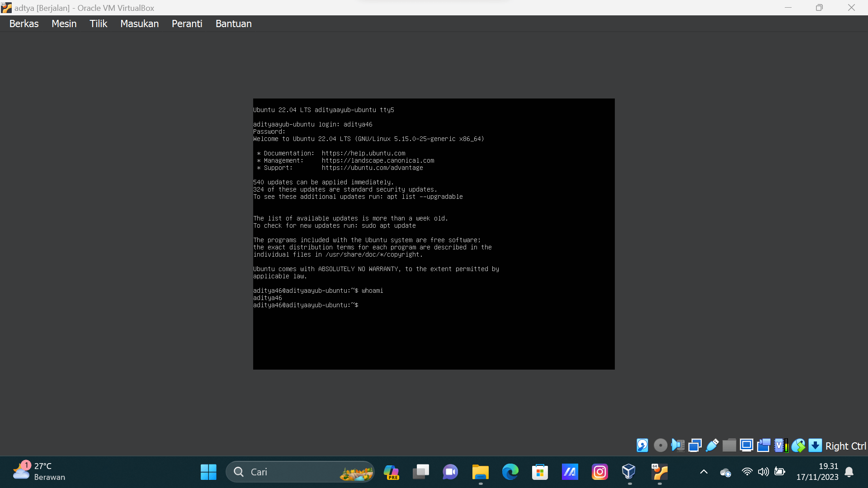Click the 'Welcome to Ubuntu 22.04 LTS' line
Image resolution: width=868 pixels, height=488 pixels.
pyautogui.click(x=368, y=139)
